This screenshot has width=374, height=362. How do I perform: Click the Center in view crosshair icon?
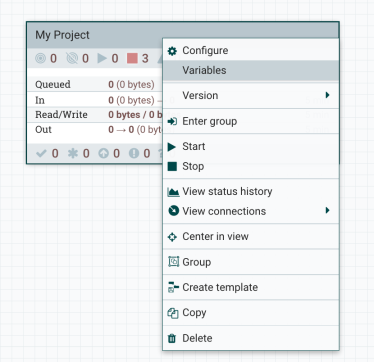pos(172,237)
